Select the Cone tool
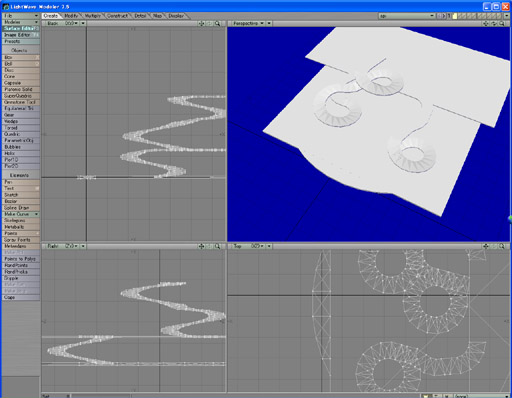This screenshot has height=398, width=512. (21, 76)
